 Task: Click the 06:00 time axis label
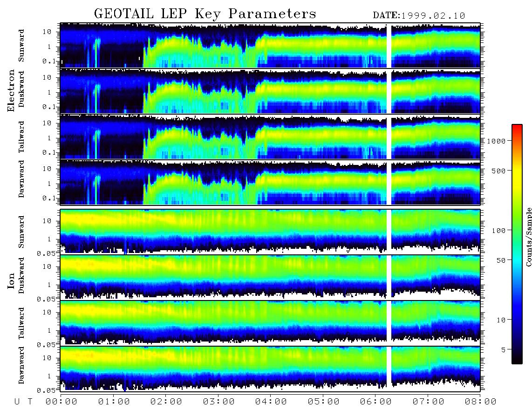(x=375, y=402)
